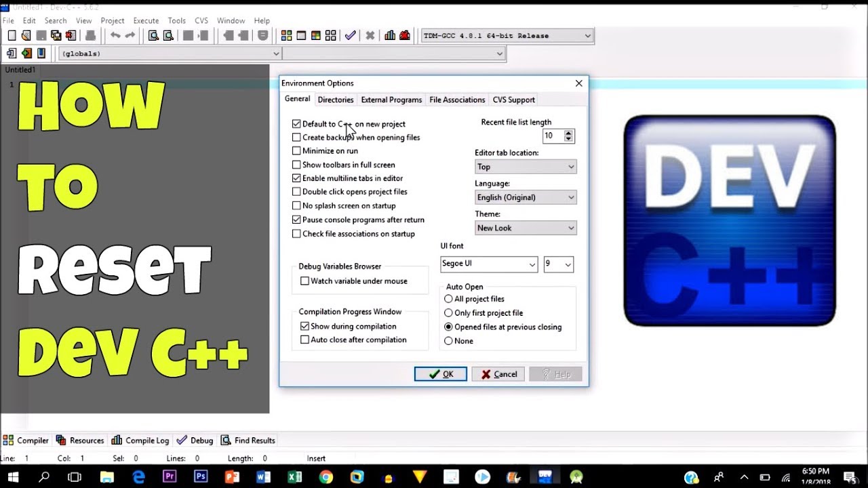
Task: Check the Minimize on run option
Action: 296,151
